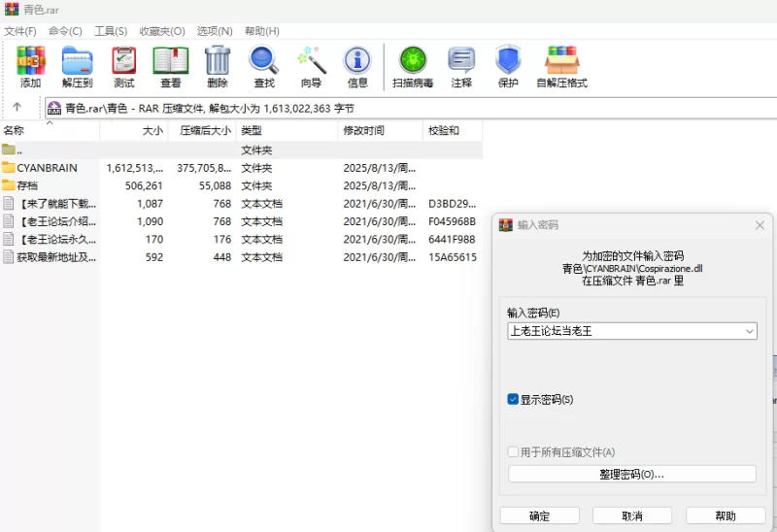Click the RAR icon in address bar
Viewport: 777px width, 532px height.
click(54, 108)
